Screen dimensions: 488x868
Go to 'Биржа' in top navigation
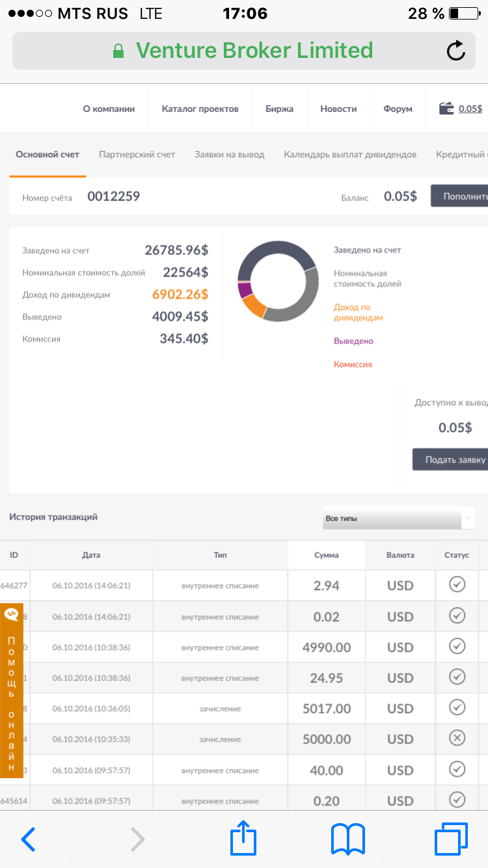[x=279, y=109]
